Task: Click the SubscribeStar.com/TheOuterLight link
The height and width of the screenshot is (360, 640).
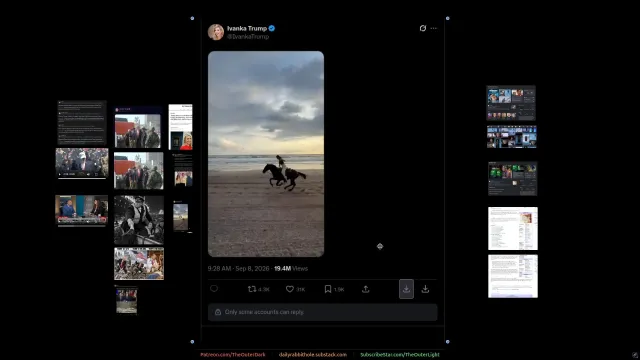Action: [x=400, y=355]
